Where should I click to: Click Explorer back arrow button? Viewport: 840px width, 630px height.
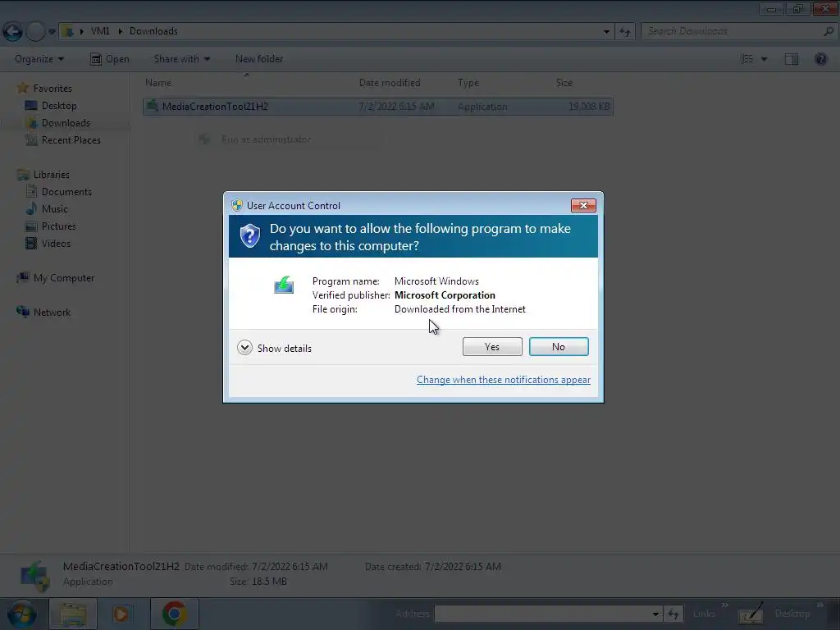coord(13,31)
